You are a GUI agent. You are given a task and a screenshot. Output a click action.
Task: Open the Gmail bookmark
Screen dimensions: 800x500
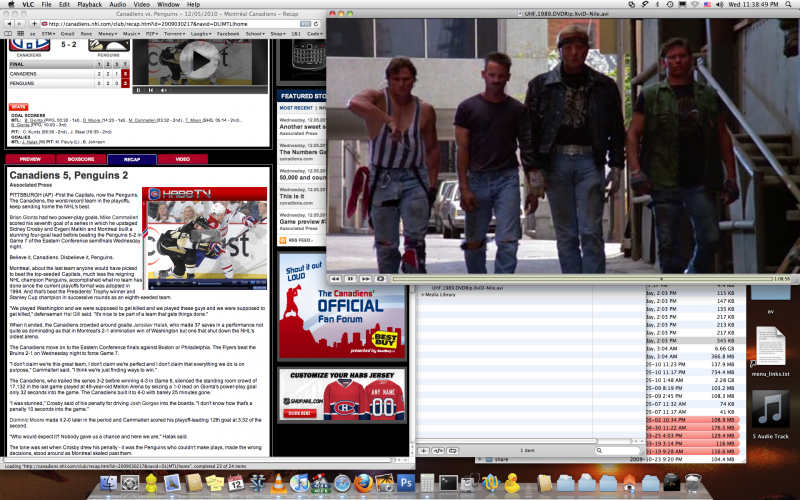pyautogui.click(x=67, y=34)
